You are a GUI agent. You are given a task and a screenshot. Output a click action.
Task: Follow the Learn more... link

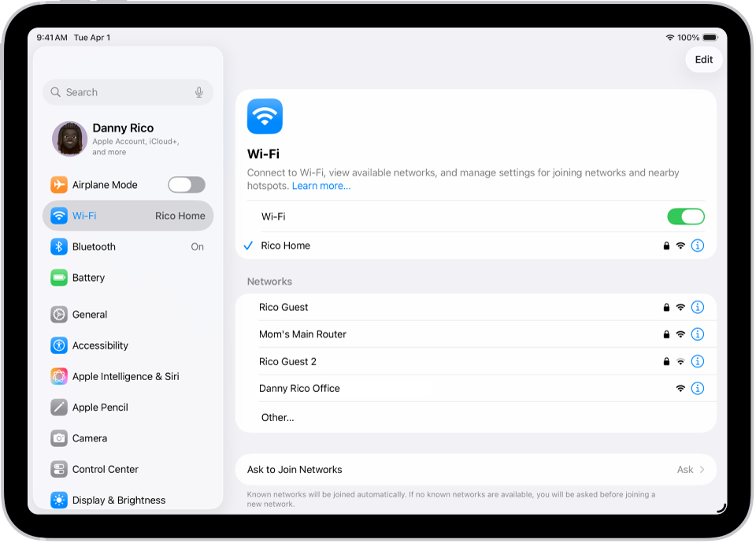321,186
